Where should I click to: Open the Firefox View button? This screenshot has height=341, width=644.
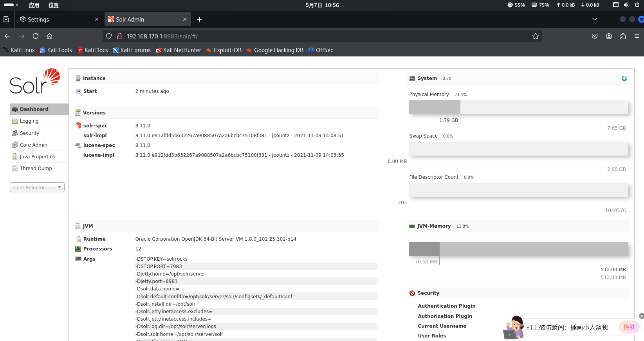tap(6, 19)
